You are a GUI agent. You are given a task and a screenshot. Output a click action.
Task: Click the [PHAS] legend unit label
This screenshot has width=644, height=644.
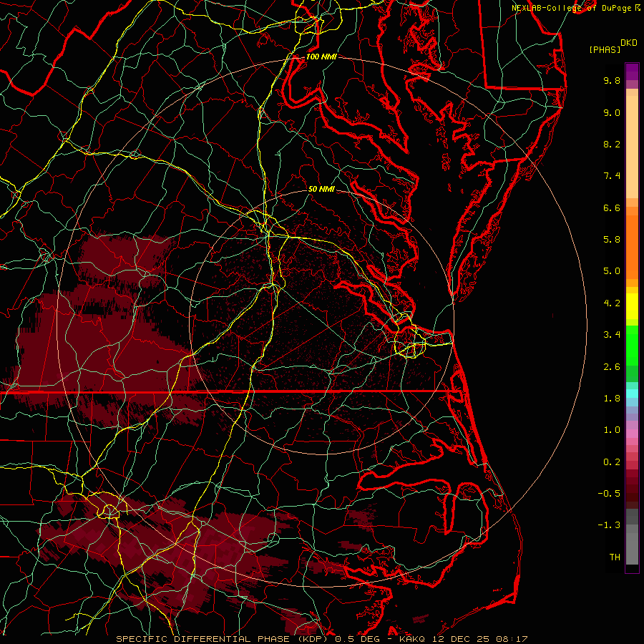click(x=605, y=49)
